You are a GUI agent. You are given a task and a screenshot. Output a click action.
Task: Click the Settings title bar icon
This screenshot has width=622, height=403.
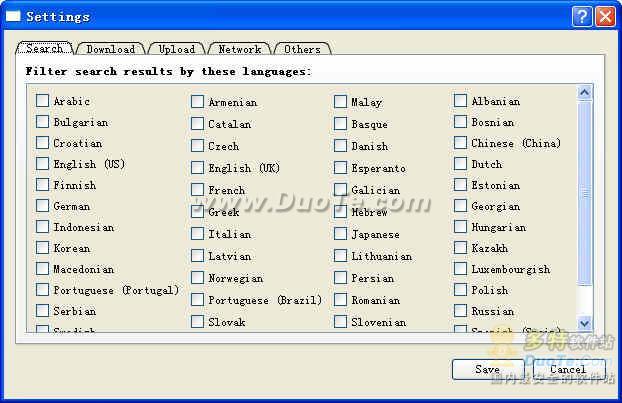(x=13, y=16)
